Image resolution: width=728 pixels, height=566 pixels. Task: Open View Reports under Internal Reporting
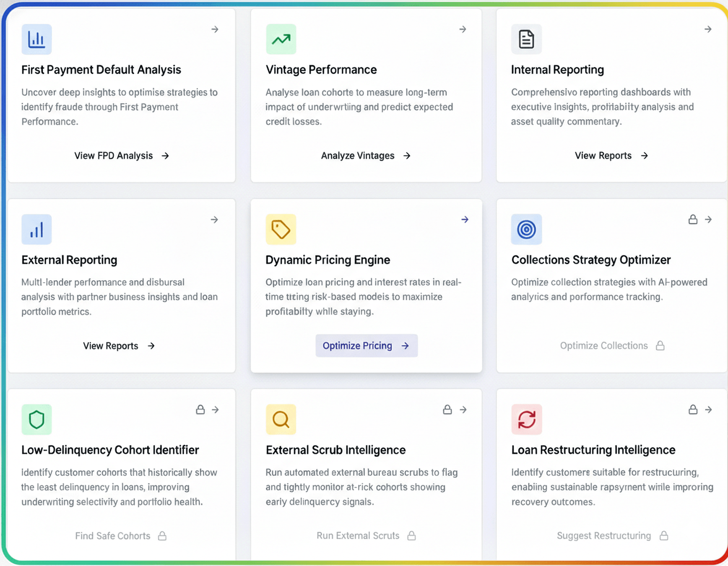[611, 156]
